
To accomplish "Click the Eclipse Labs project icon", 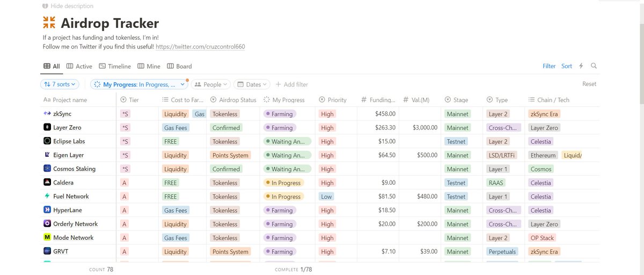I will pyautogui.click(x=47, y=141).
